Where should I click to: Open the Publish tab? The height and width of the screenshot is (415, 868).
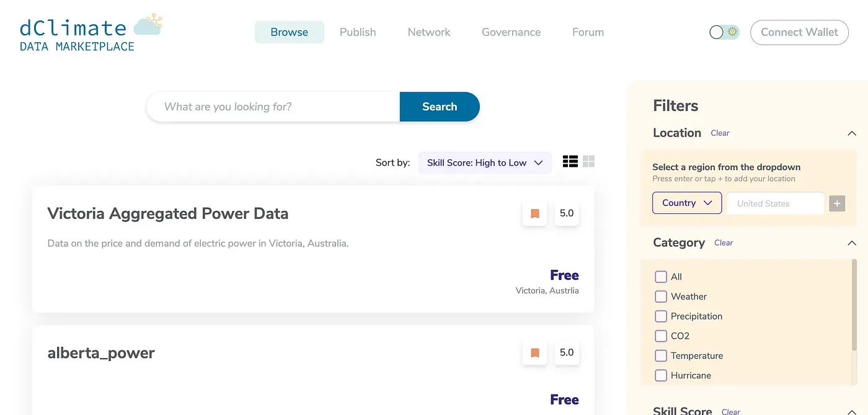pyautogui.click(x=358, y=32)
